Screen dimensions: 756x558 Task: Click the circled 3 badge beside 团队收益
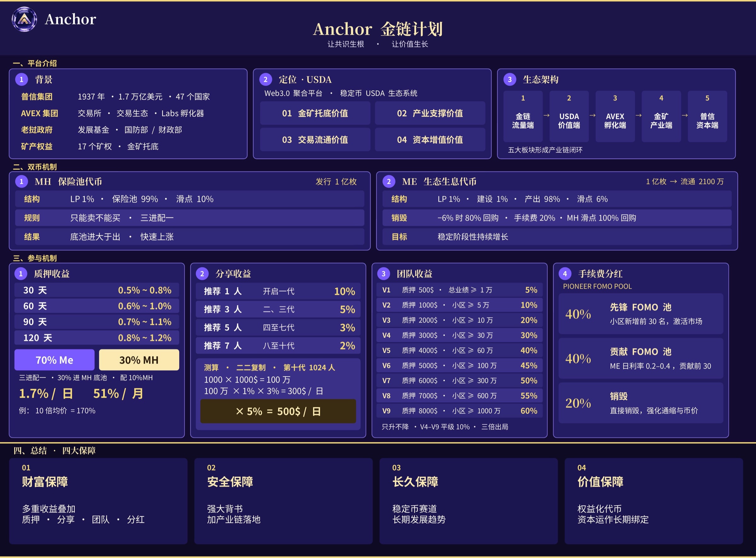(384, 273)
